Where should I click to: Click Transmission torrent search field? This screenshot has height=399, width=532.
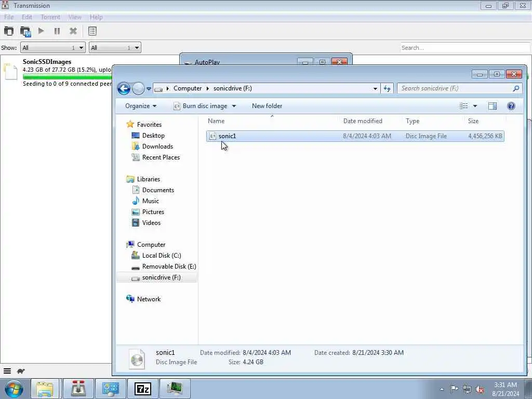click(x=465, y=47)
